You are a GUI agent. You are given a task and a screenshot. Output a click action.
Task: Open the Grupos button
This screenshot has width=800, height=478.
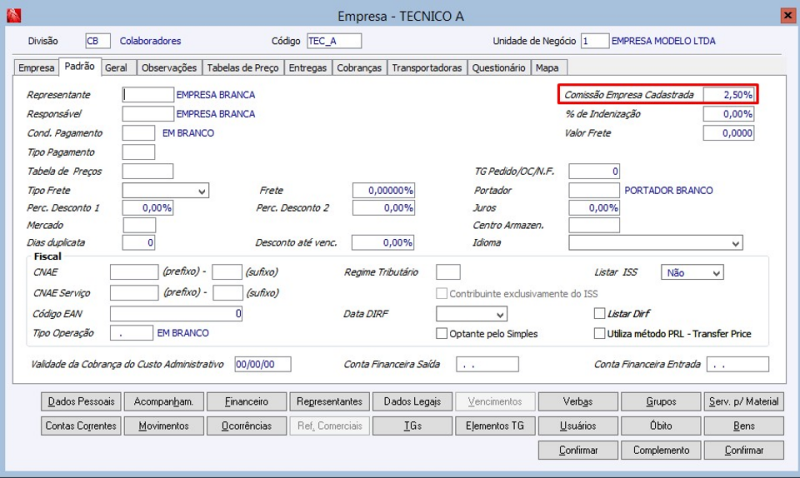pos(661,401)
